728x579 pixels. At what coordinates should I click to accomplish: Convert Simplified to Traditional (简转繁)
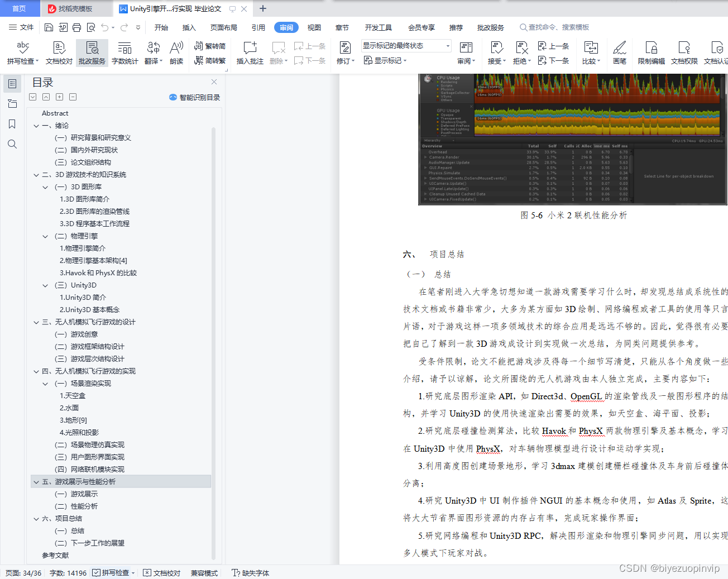[x=210, y=60]
